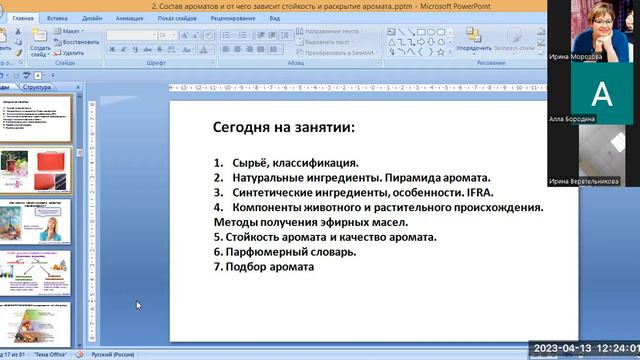Open the font name combo box
This screenshot has height=360, width=640.
pyautogui.click(x=132, y=36)
